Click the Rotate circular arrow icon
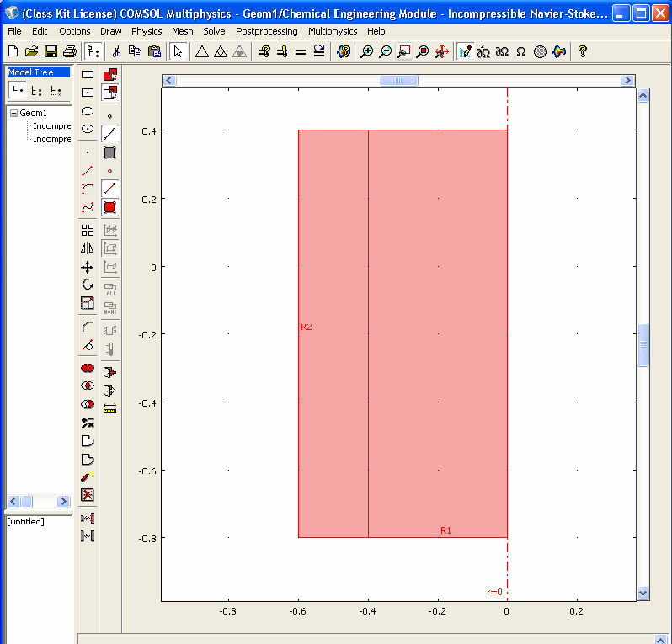Image resolution: width=672 pixels, height=644 pixels. [x=88, y=285]
